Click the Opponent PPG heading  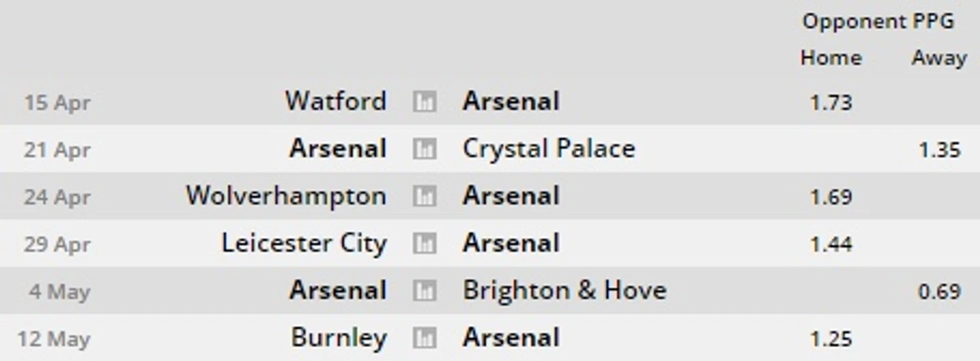[x=878, y=21]
